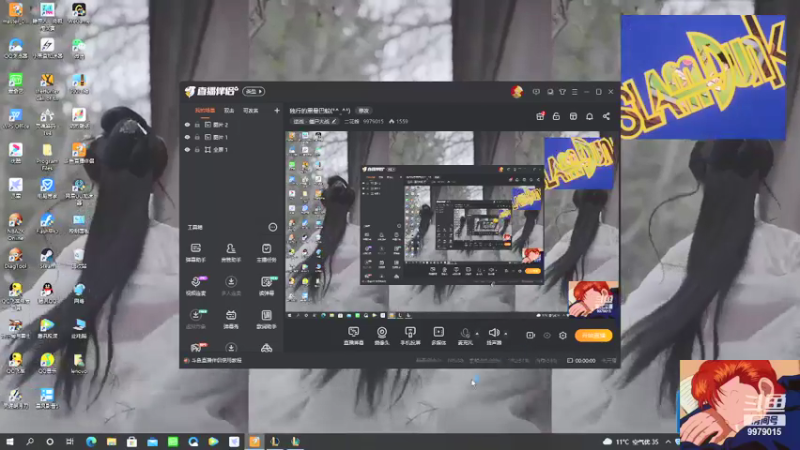Click the red-haired anime image with room number

(739, 404)
